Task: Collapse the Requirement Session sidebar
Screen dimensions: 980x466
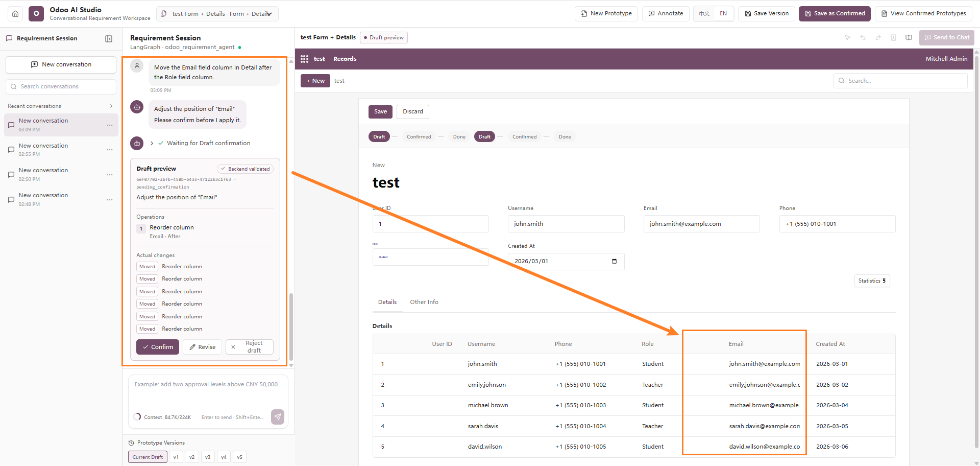Action: click(x=109, y=39)
